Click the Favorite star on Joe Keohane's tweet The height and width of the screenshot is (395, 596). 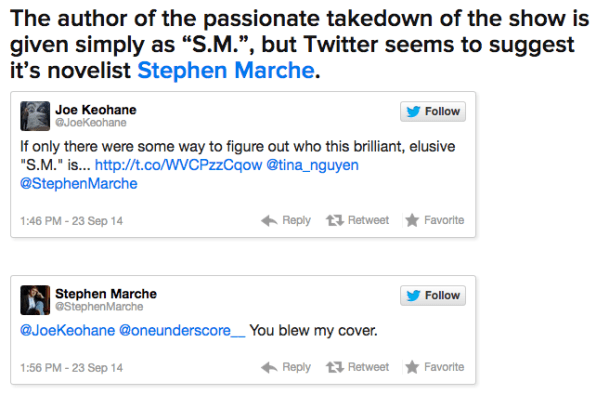412,221
